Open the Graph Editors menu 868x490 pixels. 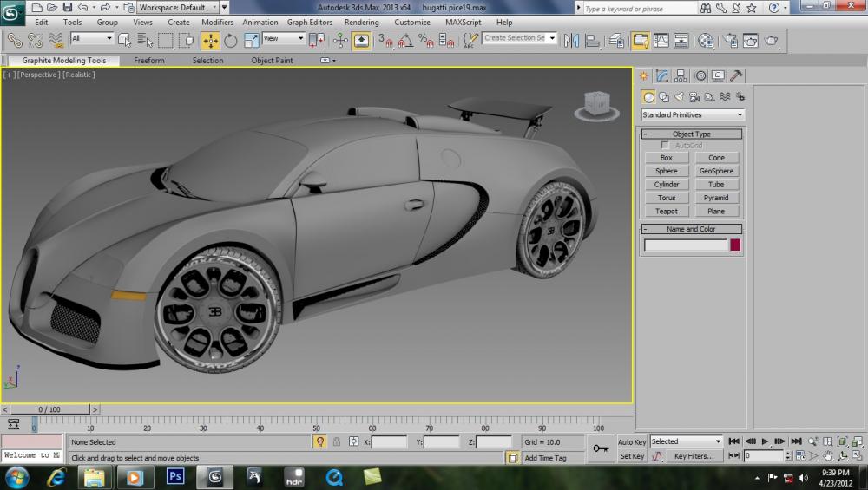click(x=310, y=23)
